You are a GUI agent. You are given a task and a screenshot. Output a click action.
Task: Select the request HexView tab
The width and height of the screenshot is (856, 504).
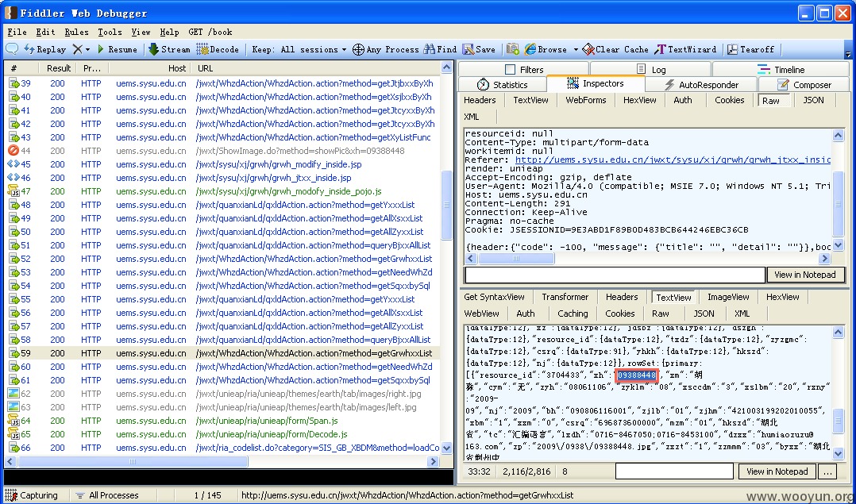click(x=639, y=100)
